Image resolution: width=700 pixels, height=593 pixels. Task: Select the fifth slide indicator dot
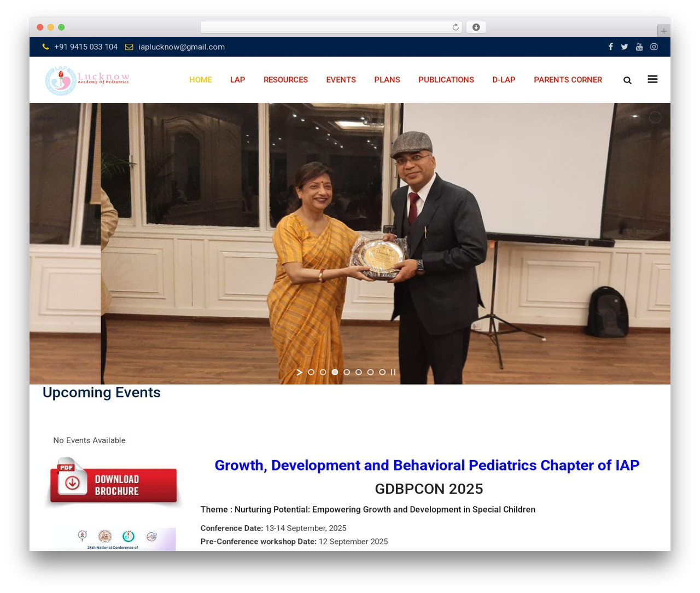(x=359, y=372)
